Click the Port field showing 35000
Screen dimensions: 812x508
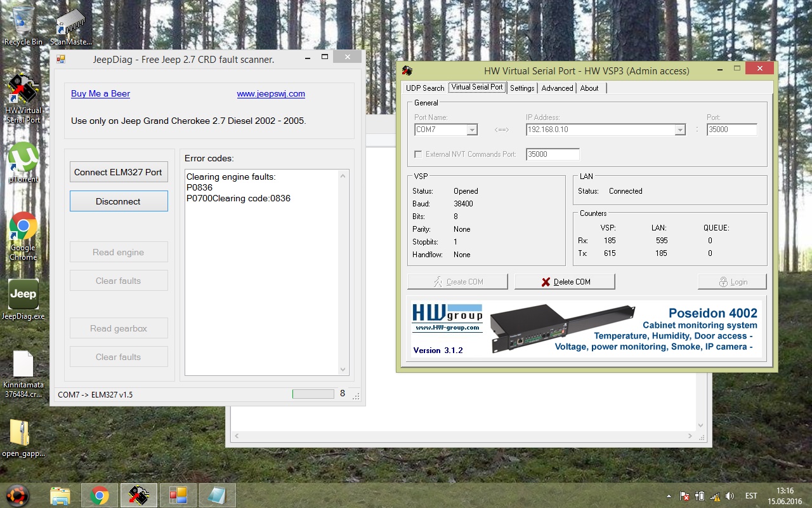[732, 130]
